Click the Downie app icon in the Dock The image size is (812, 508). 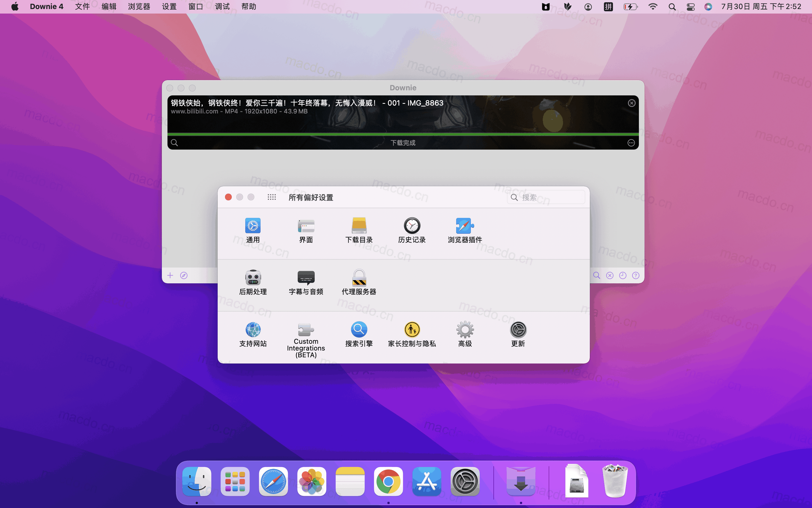click(x=521, y=481)
